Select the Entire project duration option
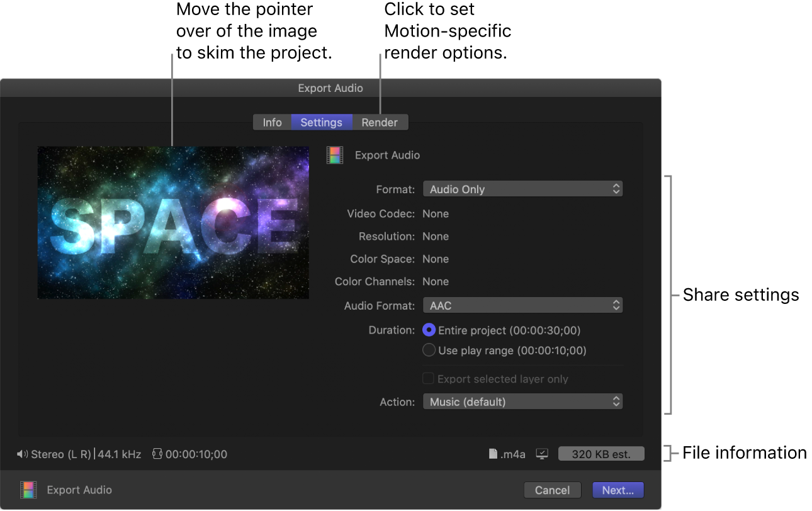 point(429,330)
